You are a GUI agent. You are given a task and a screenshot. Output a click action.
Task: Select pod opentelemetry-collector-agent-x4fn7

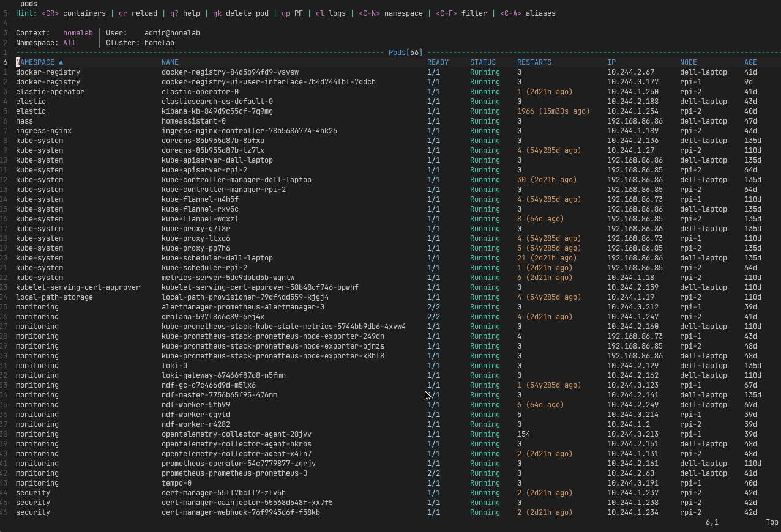click(236, 454)
